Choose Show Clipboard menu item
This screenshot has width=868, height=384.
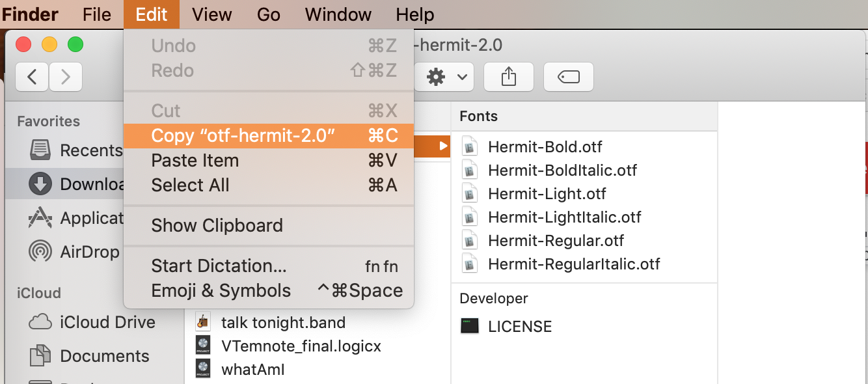(269, 225)
